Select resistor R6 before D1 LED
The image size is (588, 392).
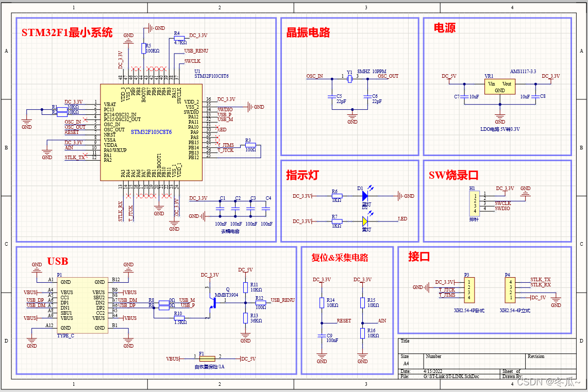point(337,196)
